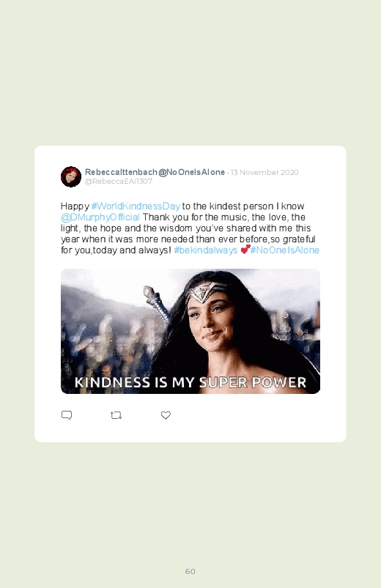Click the silver tiara in the GIF
381x588 pixels.
[x=204, y=291]
